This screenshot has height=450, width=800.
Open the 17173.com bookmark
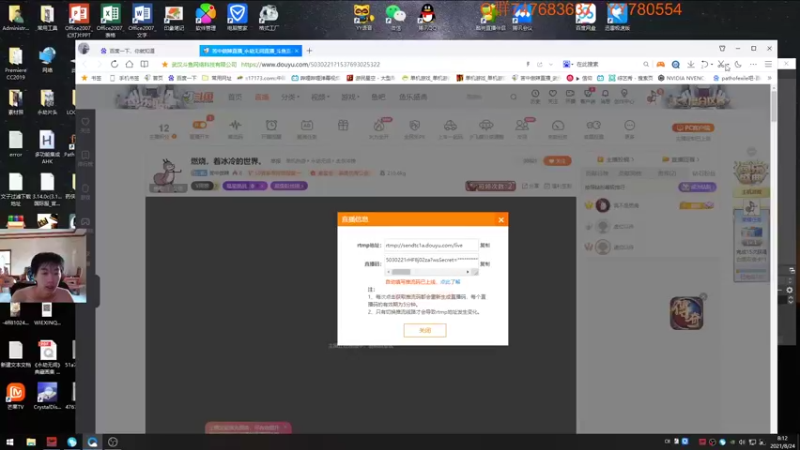coord(260,78)
